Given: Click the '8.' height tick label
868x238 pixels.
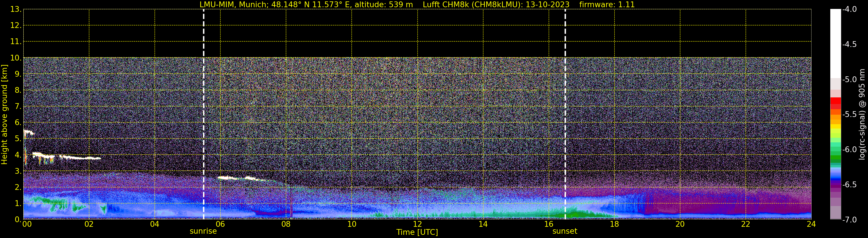Looking at the screenshot, I should (x=18, y=90).
